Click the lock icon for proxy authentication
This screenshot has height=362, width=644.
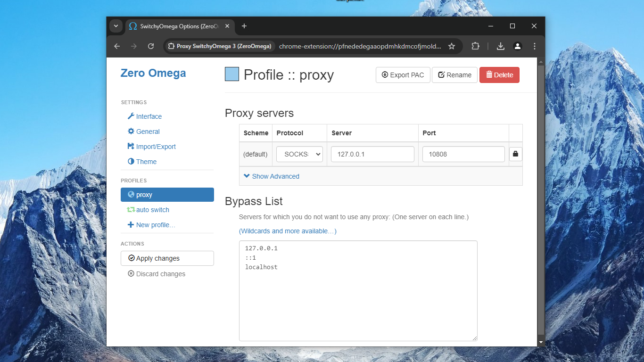tap(515, 154)
